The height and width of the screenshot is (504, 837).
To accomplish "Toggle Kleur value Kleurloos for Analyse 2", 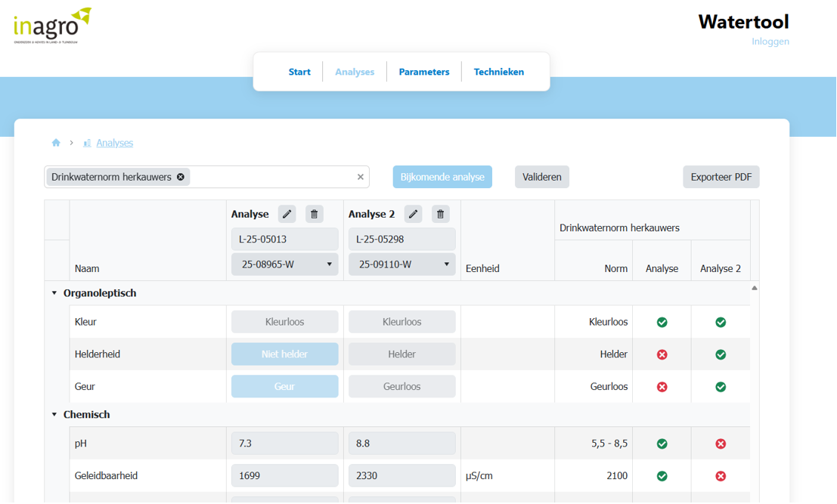I will [x=402, y=322].
